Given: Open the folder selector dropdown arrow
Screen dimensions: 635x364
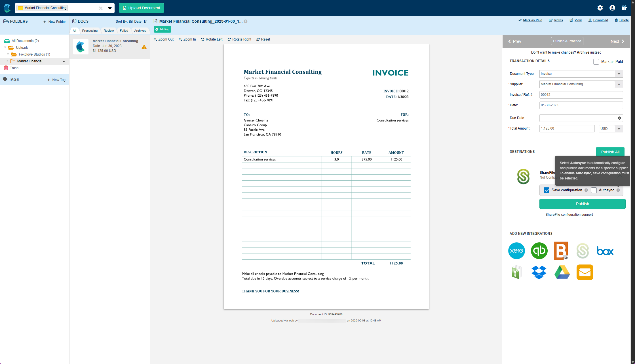Looking at the screenshot, I should 110,8.
